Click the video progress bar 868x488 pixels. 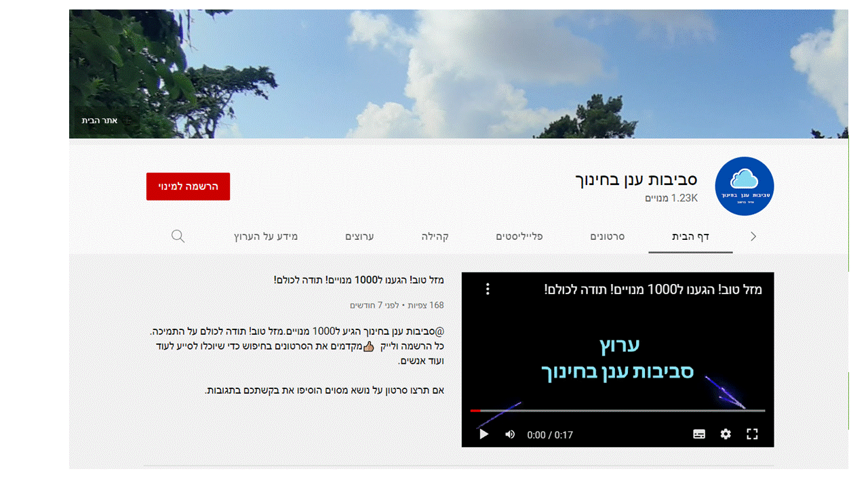click(x=617, y=410)
